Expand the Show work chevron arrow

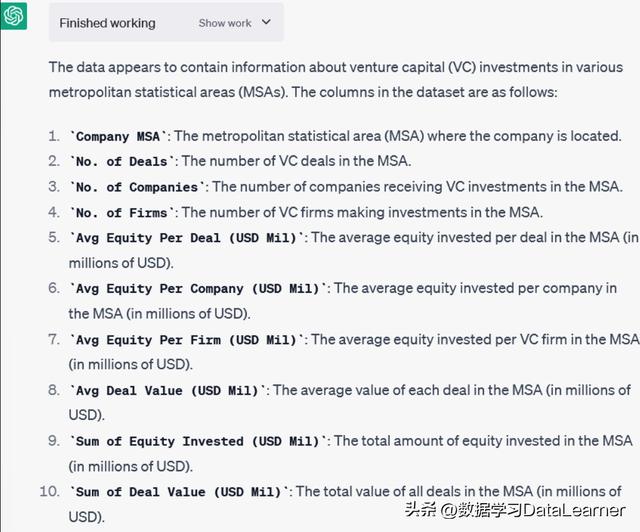265,22
